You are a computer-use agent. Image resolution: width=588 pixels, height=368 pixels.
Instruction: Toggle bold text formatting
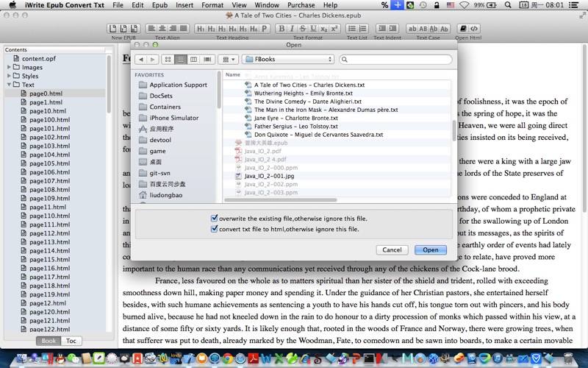tap(282, 29)
